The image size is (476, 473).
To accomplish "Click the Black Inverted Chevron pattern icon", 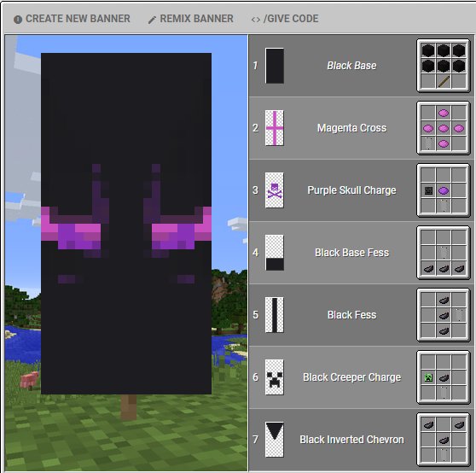I will [x=275, y=440].
